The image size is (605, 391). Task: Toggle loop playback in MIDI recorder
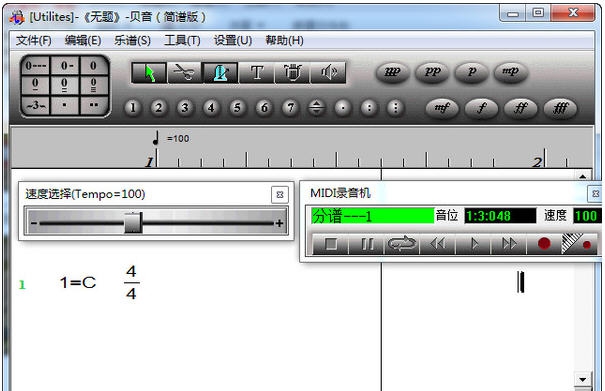click(402, 244)
